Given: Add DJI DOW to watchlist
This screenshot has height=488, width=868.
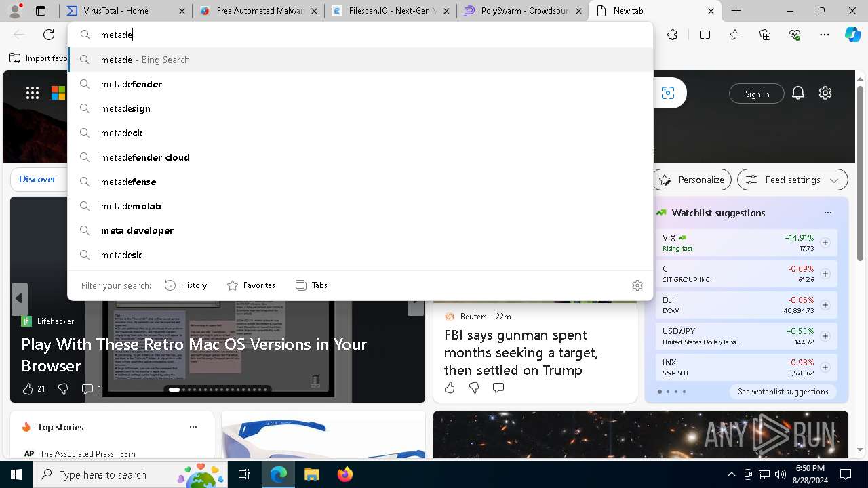Looking at the screenshot, I should pyautogui.click(x=825, y=305).
